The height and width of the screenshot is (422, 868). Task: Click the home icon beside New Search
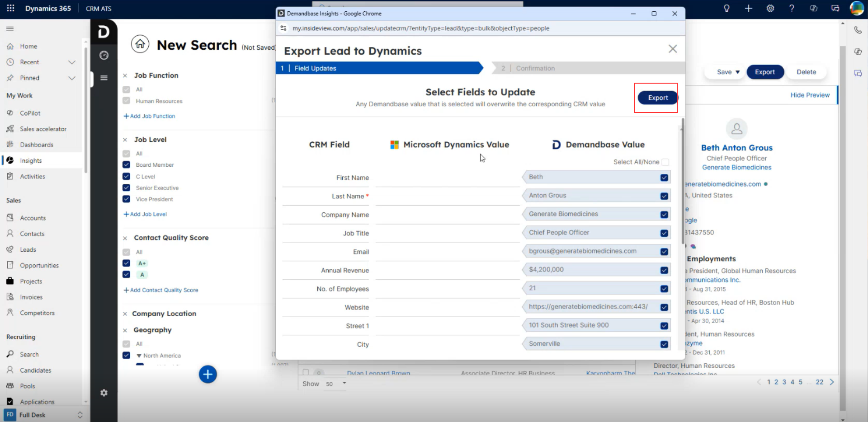(x=140, y=44)
